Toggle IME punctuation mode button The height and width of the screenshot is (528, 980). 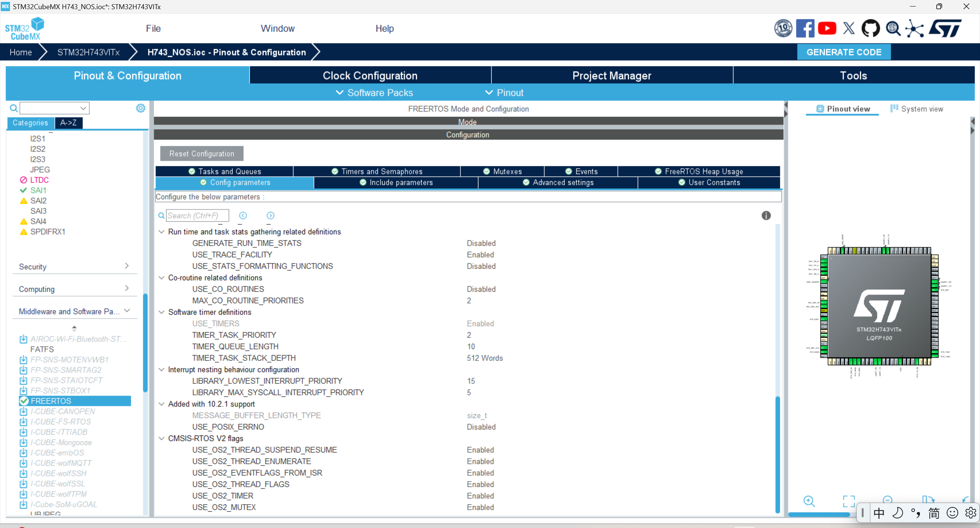(916, 513)
